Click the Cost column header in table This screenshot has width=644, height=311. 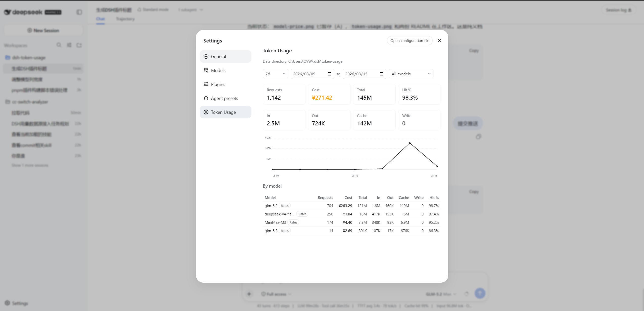pyautogui.click(x=348, y=198)
